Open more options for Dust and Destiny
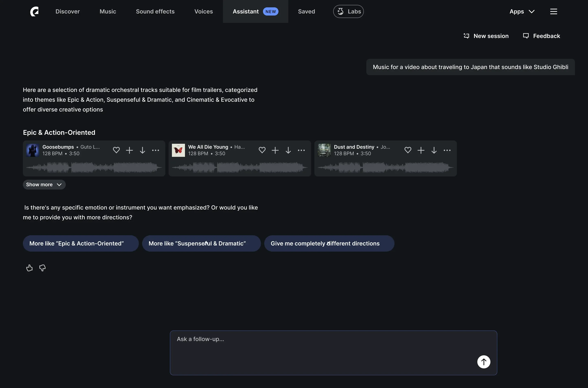This screenshot has height=388, width=588. [x=447, y=150]
